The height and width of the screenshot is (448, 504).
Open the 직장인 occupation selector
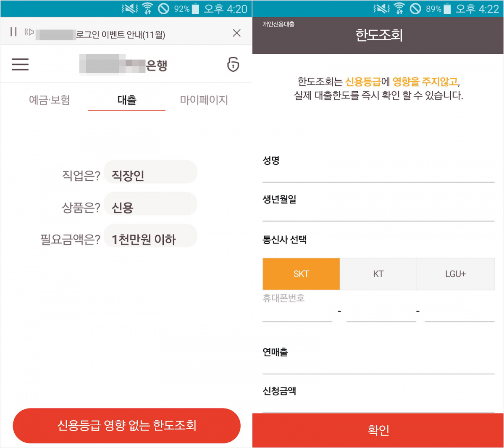click(150, 172)
